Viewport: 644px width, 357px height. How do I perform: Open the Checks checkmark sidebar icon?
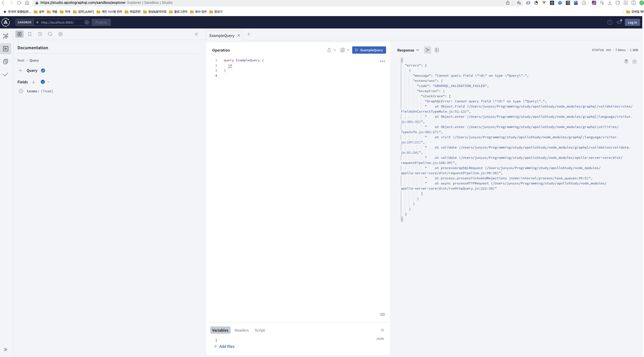pyautogui.click(x=6, y=74)
